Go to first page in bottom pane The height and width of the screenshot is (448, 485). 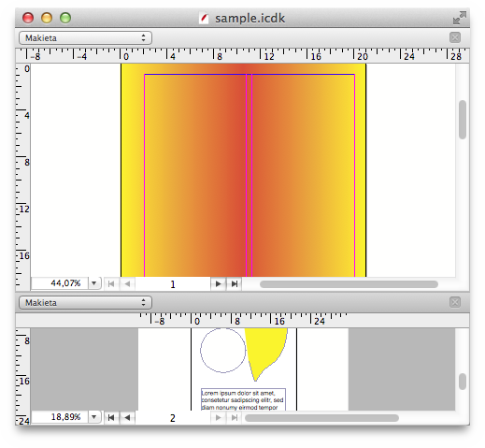click(111, 418)
